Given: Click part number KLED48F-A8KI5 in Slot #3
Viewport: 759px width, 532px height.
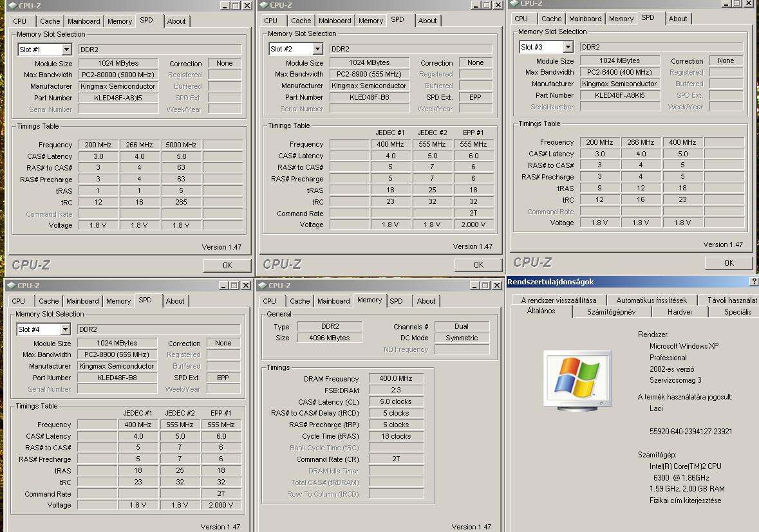Looking at the screenshot, I should pos(619,96).
